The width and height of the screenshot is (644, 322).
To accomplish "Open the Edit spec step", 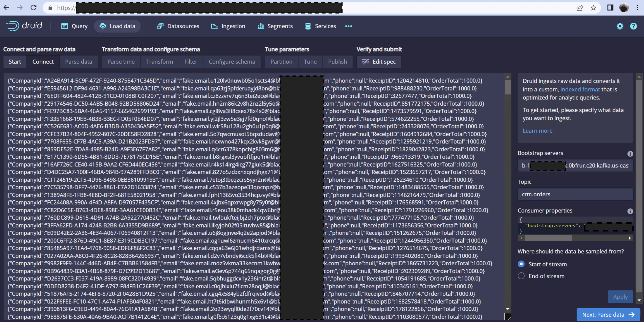I will click(x=379, y=61).
